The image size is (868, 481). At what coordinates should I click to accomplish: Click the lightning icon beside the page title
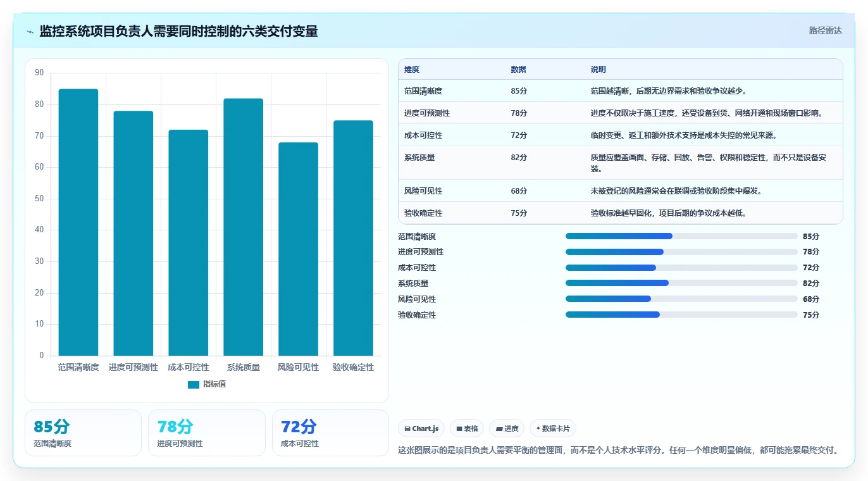click(x=30, y=32)
